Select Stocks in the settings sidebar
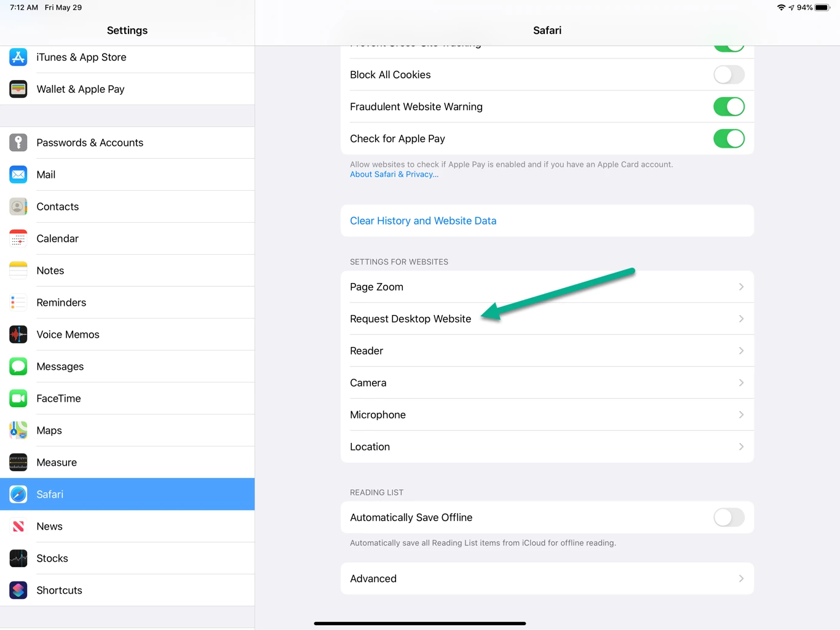The width and height of the screenshot is (840, 630). coord(127,559)
